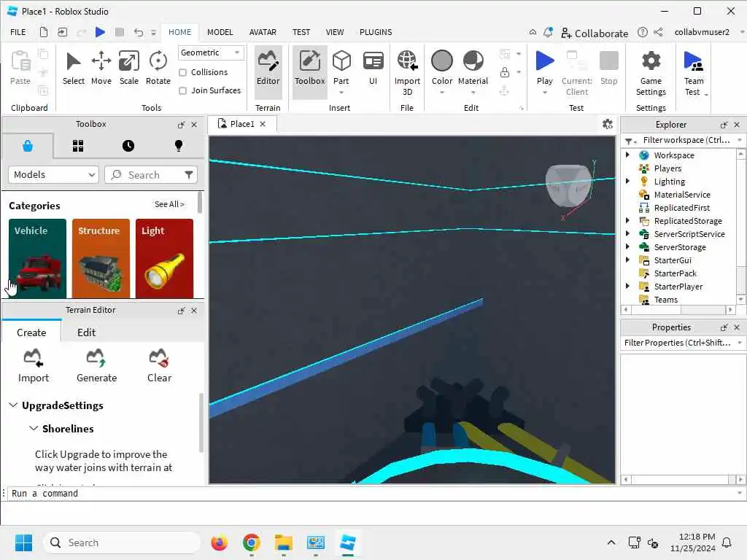Select MaterialService in Explorer

(x=682, y=194)
